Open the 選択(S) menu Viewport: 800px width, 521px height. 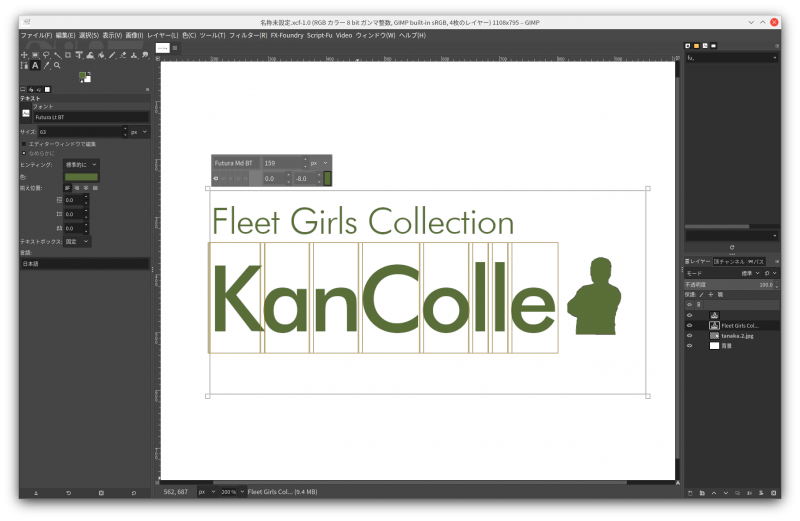click(89, 35)
